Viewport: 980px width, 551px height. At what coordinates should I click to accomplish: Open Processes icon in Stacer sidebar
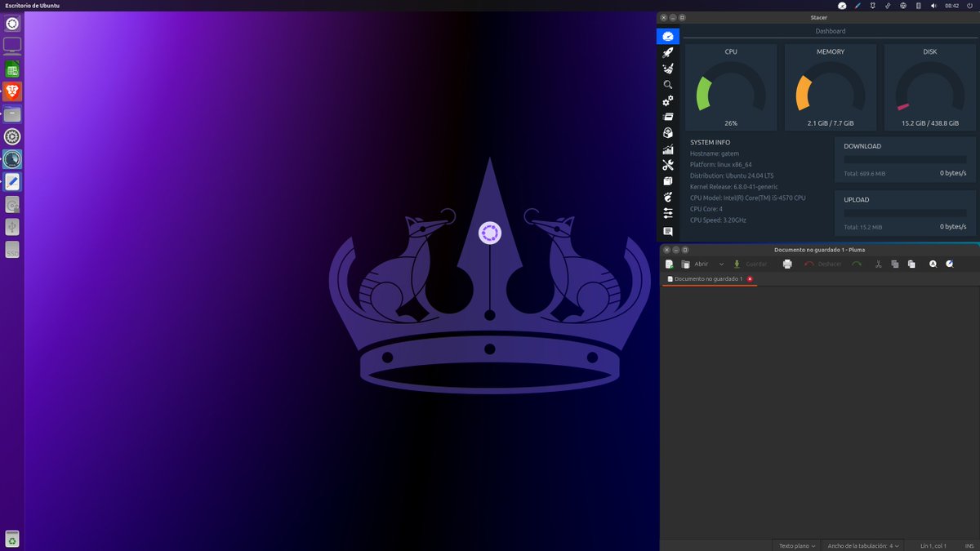pyautogui.click(x=668, y=117)
